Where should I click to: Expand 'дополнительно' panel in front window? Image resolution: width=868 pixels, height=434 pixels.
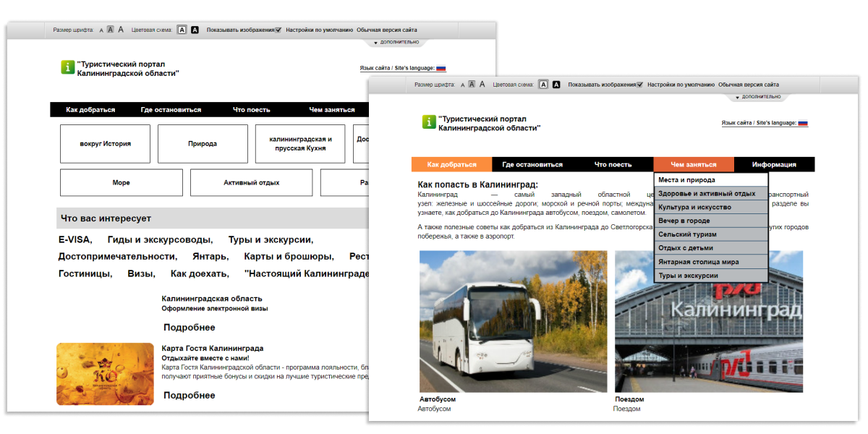click(x=757, y=97)
